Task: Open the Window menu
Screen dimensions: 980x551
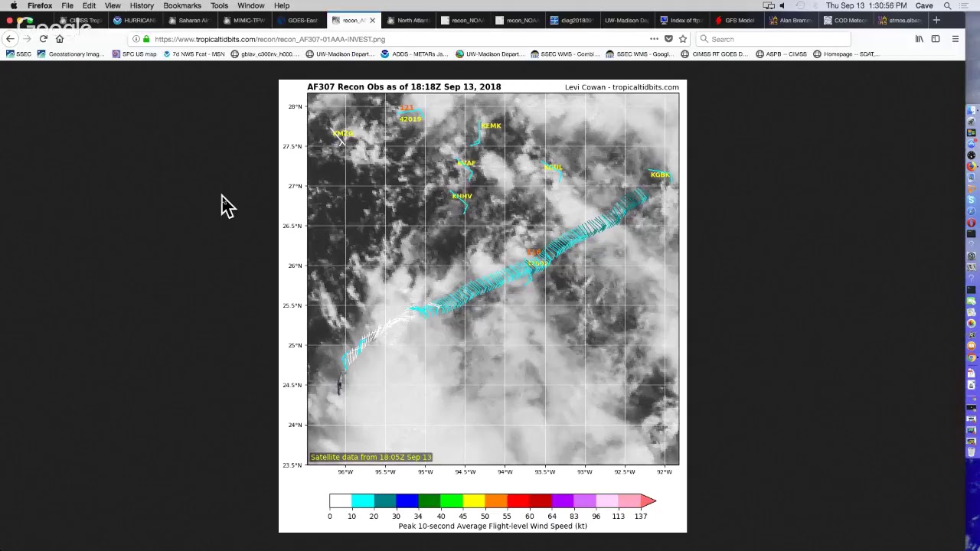Action: pyautogui.click(x=250, y=5)
